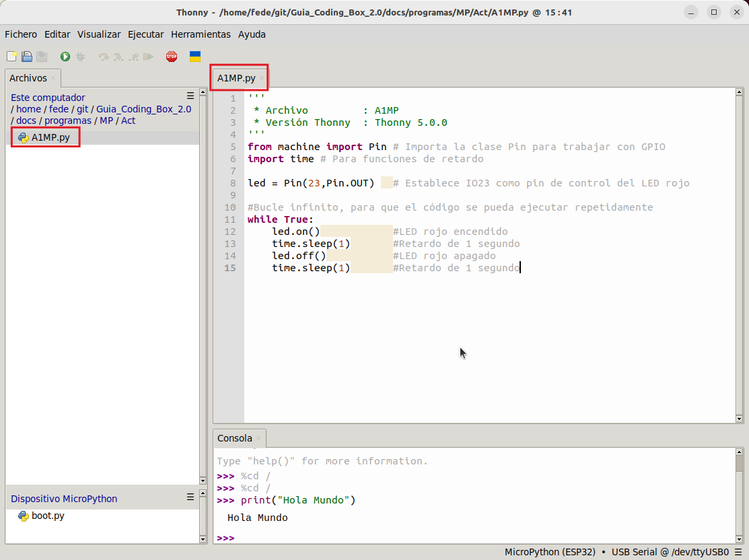Click Dispositivo MicroPython header link

coord(64,499)
